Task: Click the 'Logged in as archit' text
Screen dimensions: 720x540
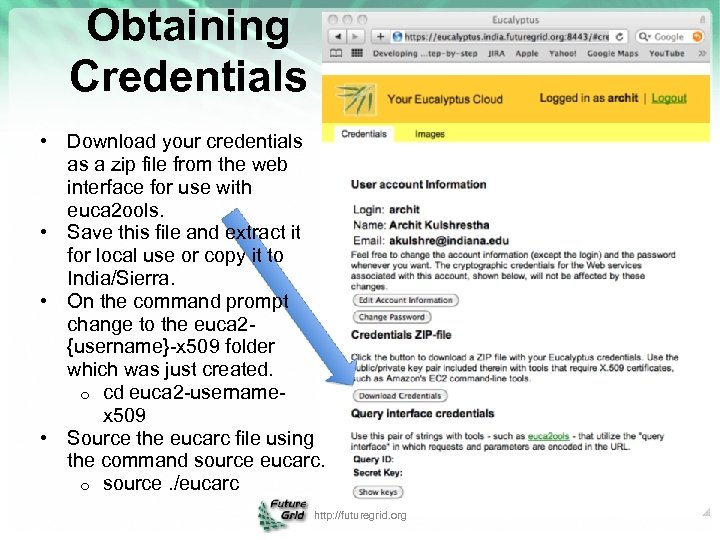Action: coord(589,98)
